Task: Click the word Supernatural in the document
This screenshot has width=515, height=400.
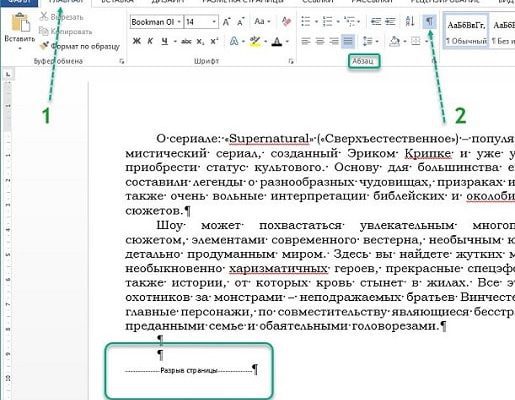Action: 269,138
